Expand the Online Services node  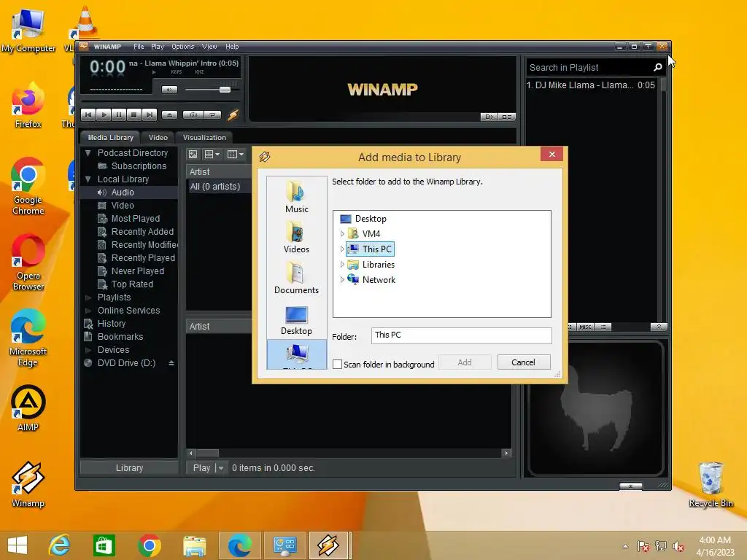(x=88, y=311)
